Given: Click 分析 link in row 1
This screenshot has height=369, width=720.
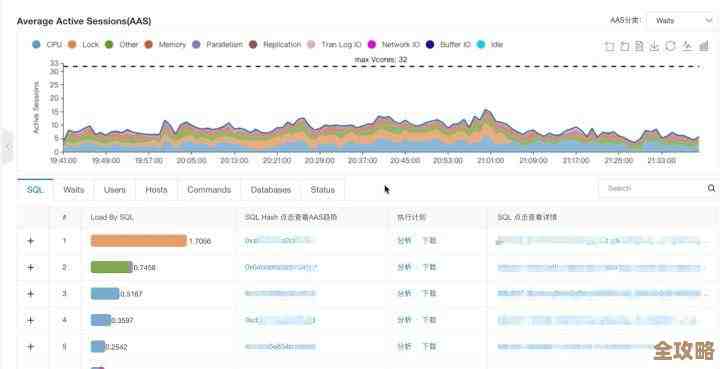Looking at the screenshot, I should point(405,240).
